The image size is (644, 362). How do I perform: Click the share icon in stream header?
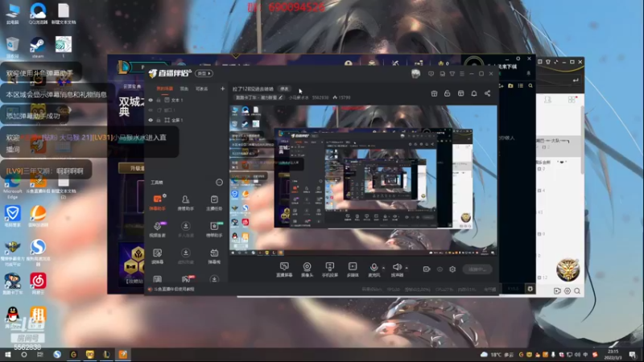click(x=487, y=93)
